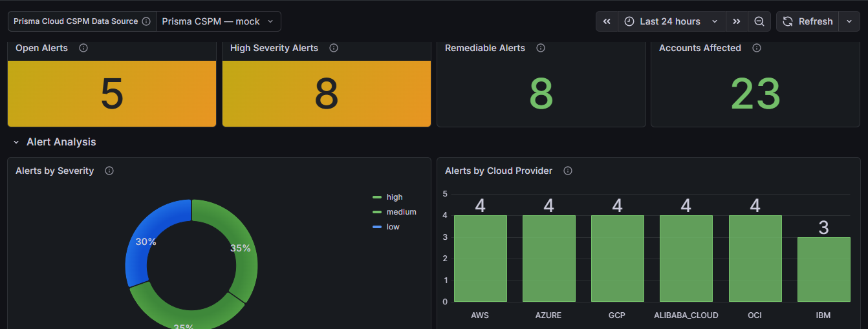Click the Accounts Affected value 23
Image resolution: width=868 pixels, height=329 pixels.
(x=755, y=94)
